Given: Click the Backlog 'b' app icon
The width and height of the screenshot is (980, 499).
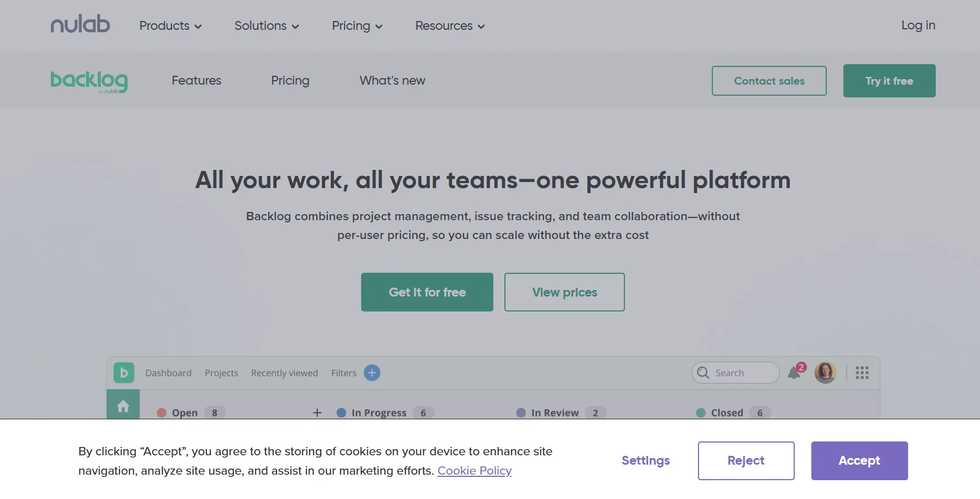Looking at the screenshot, I should 124,373.
